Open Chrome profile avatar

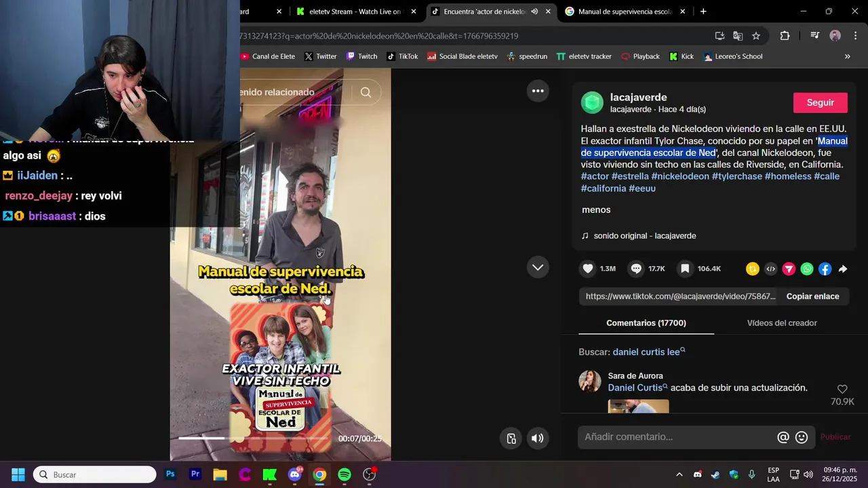coord(835,36)
